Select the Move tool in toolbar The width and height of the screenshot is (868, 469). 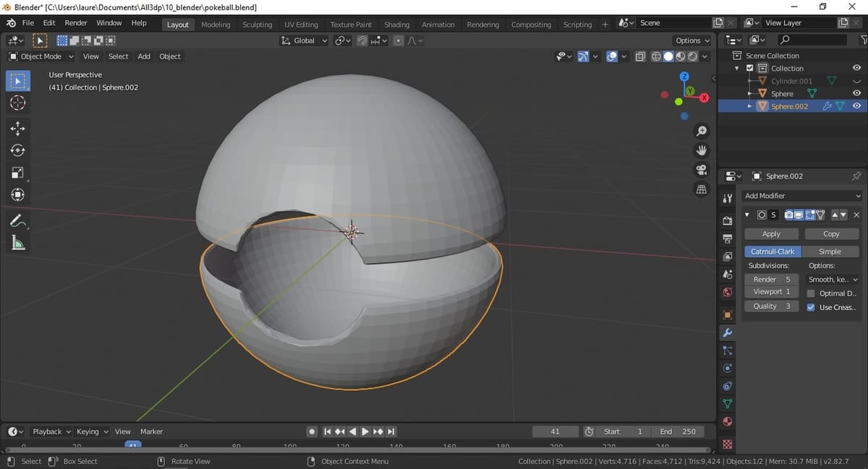[x=18, y=129]
